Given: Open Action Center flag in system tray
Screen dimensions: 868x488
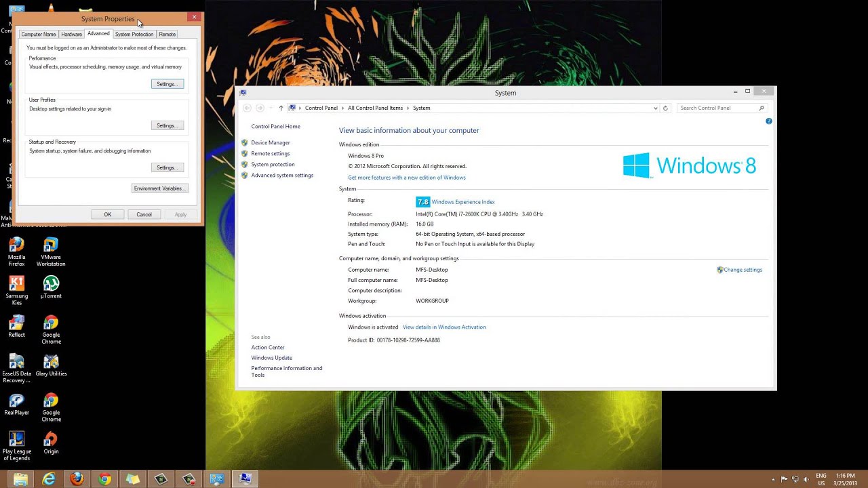Looking at the screenshot, I should (784, 479).
